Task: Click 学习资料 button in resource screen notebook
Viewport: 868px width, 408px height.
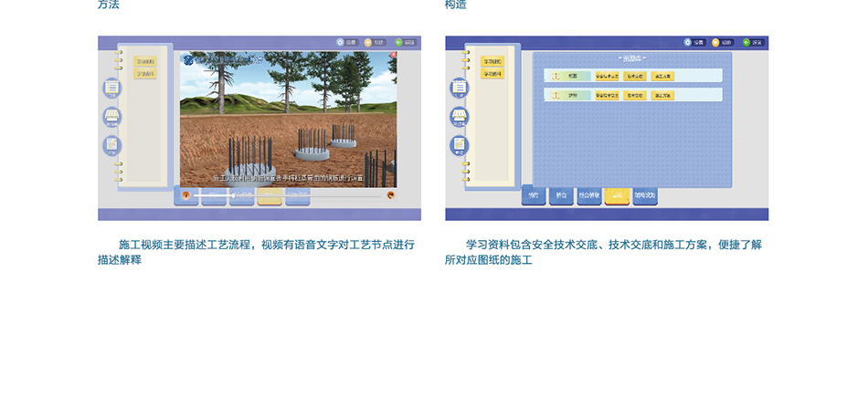Action: [x=492, y=61]
